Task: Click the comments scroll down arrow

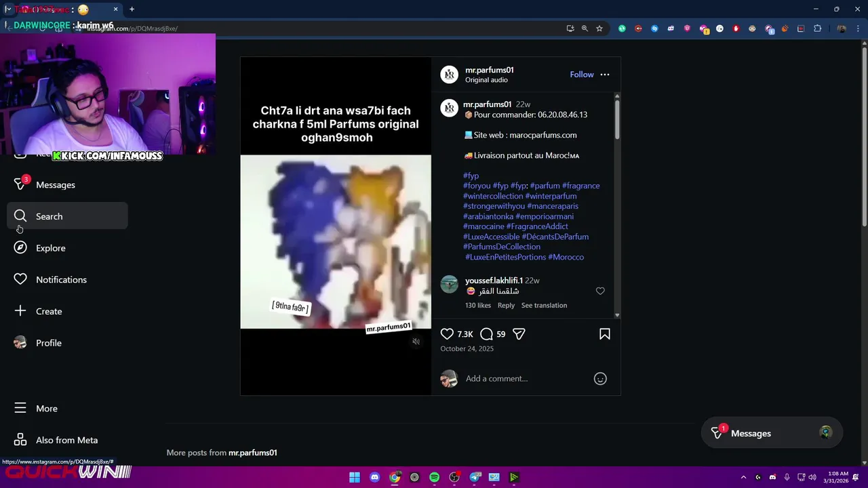Action: (x=616, y=314)
